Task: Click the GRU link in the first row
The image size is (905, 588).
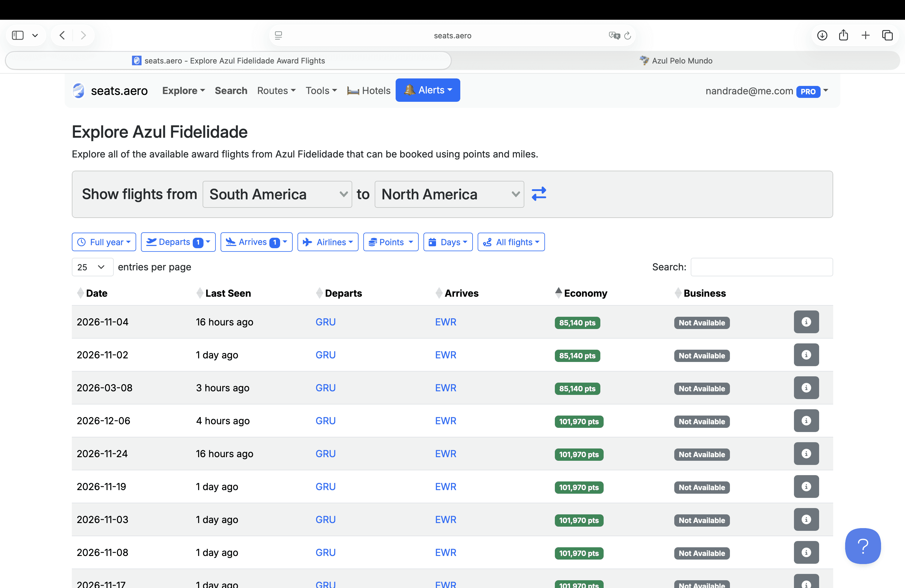Action: pos(326,322)
